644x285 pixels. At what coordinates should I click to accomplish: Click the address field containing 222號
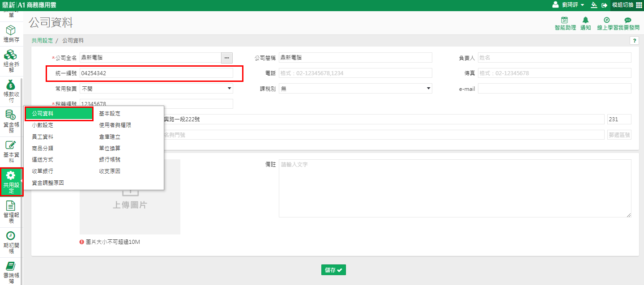pyautogui.click(x=385, y=119)
